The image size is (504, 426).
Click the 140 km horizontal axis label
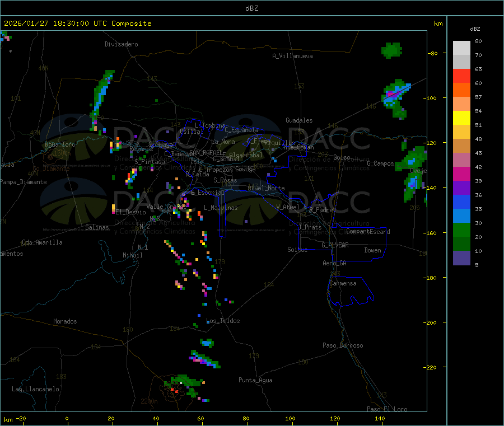380,418
